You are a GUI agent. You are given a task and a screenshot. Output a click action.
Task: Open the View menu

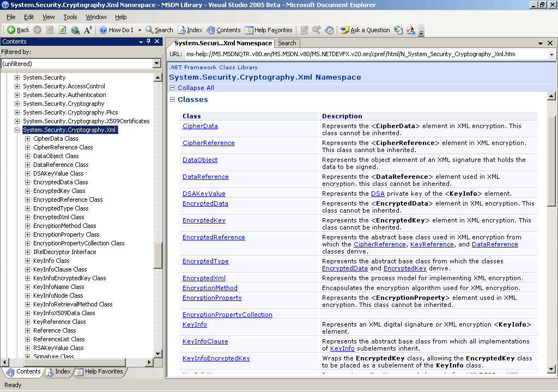(x=48, y=17)
